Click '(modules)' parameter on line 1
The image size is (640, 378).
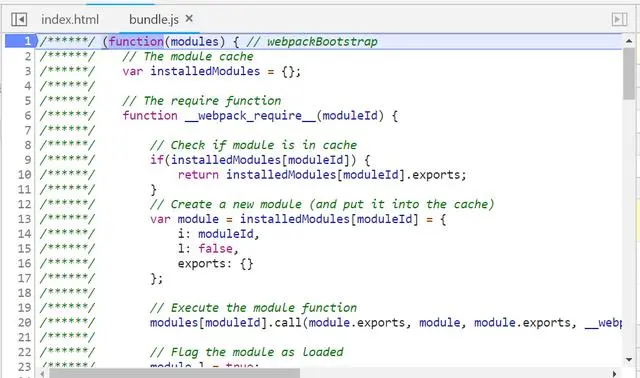[195, 41]
